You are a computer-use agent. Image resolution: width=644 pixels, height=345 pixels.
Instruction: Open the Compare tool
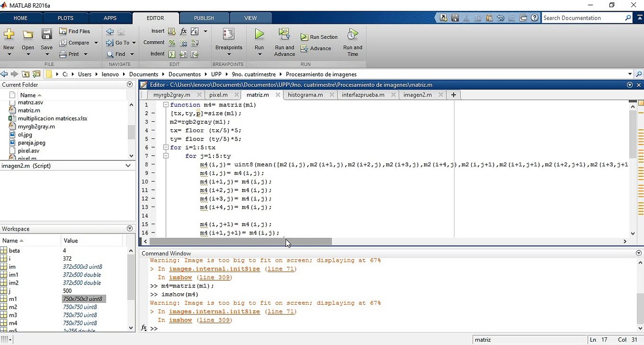74,43
